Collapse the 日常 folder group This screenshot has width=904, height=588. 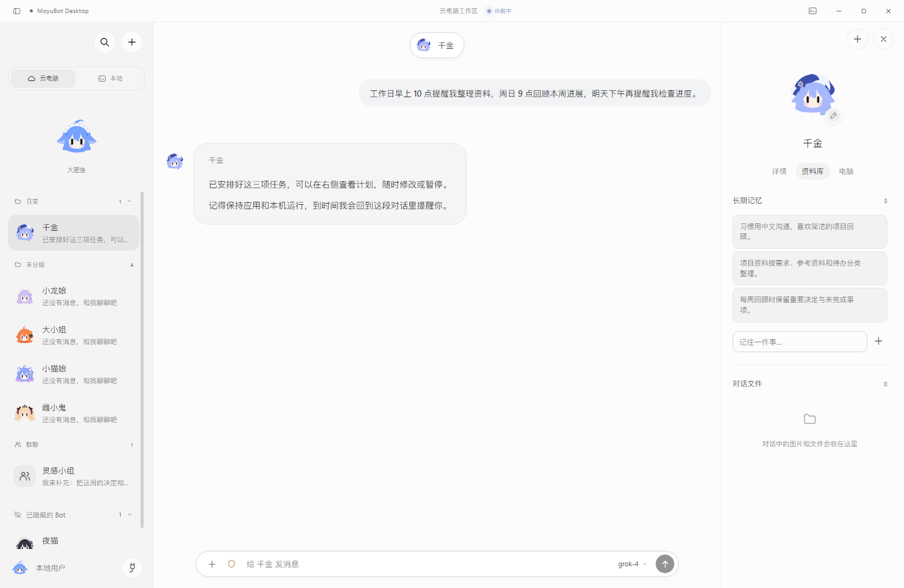coord(129,201)
